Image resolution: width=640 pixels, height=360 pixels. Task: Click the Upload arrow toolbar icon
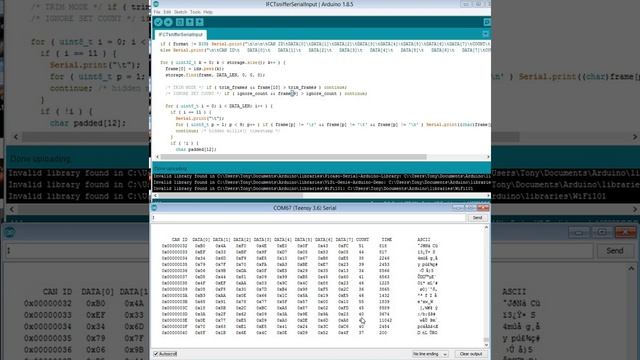coord(168,22)
